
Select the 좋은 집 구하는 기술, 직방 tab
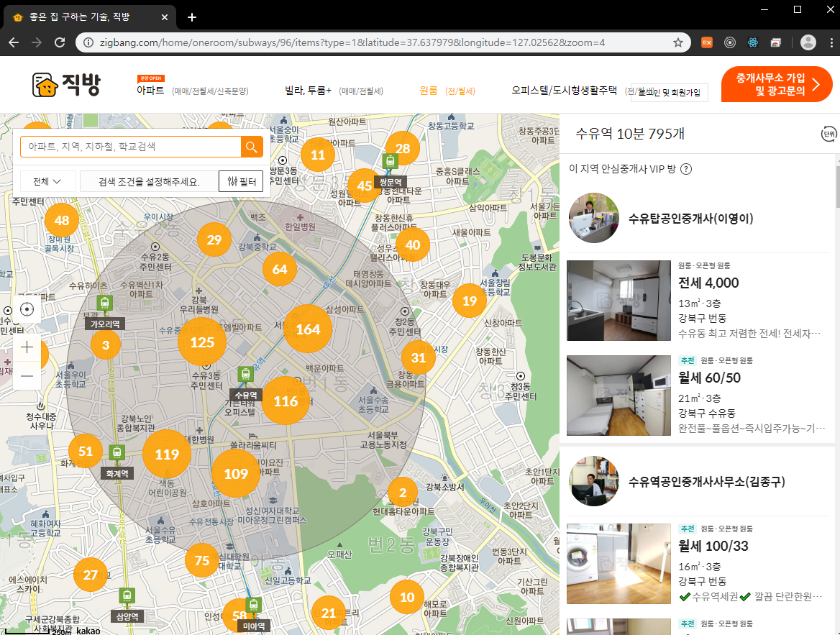tap(90, 17)
